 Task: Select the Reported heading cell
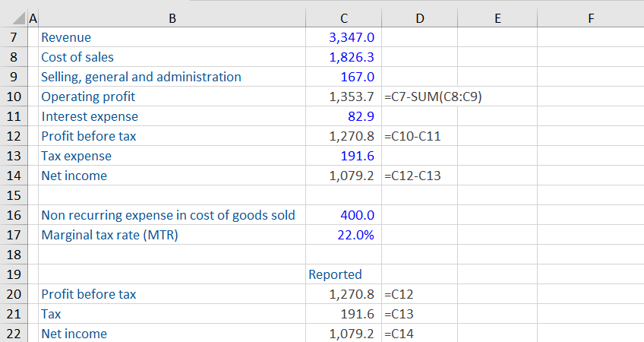point(343,274)
